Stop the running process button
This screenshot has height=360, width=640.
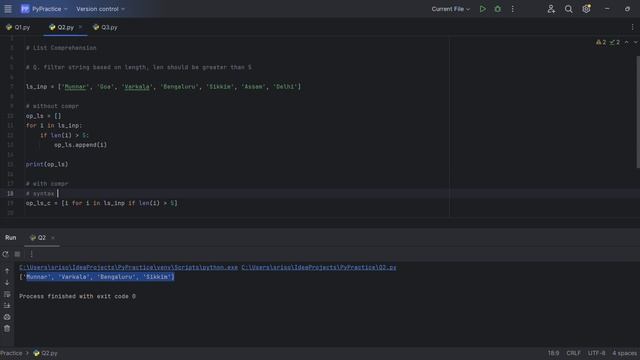tap(18, 254)
